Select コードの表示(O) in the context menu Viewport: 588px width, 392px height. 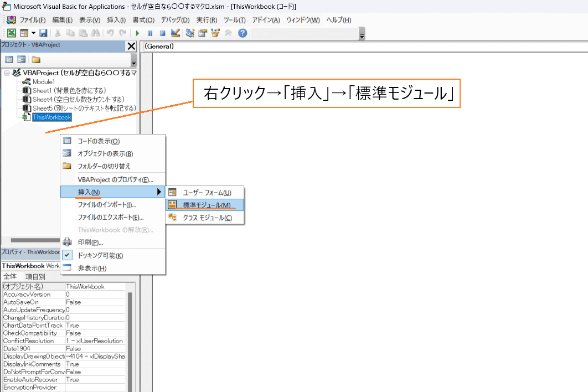tap(113, 141)
